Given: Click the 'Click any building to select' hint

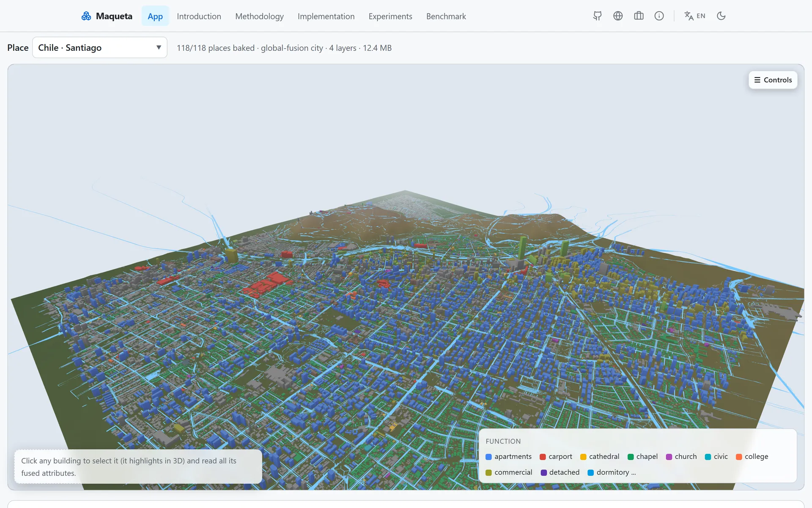Looking at the screenshot, I should pyautogui.click(x=138, y=467).
